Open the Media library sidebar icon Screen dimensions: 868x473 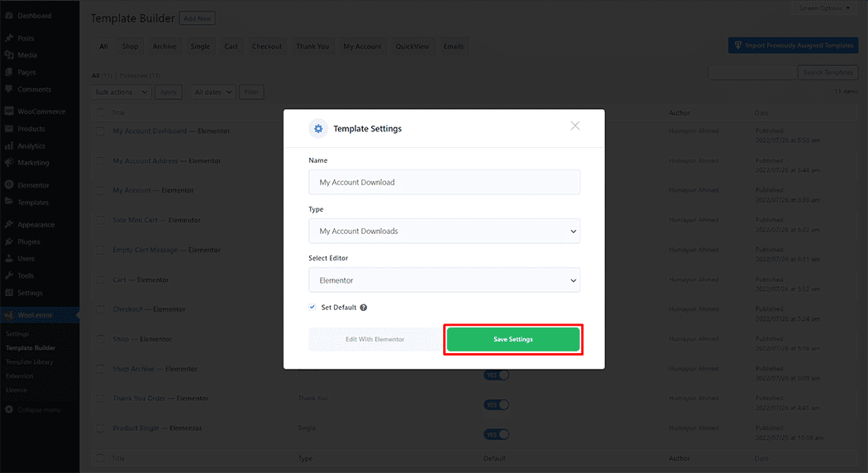[x=9, y=55]
